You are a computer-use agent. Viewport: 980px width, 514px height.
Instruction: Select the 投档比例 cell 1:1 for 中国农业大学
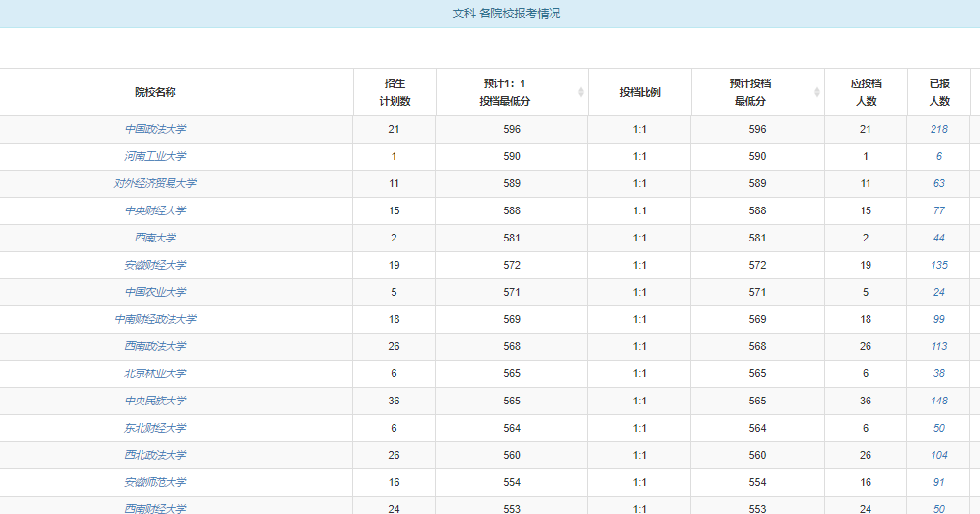(640, 292)
